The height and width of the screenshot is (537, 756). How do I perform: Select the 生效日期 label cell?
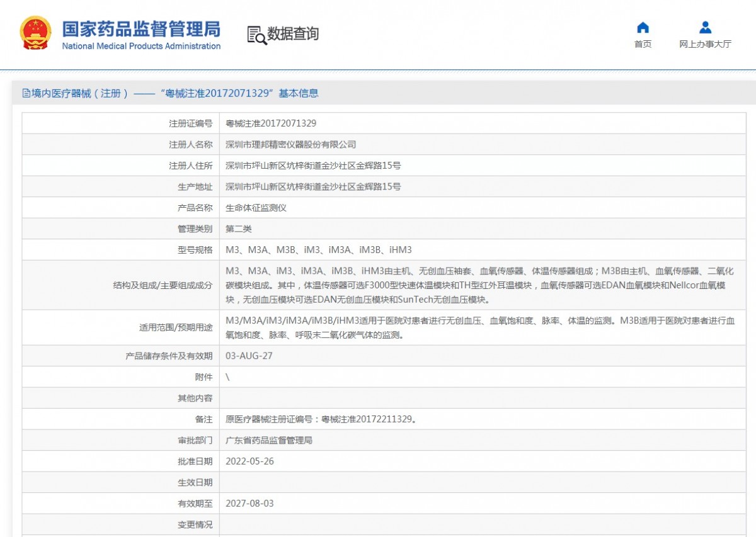[x=121, y=482]
